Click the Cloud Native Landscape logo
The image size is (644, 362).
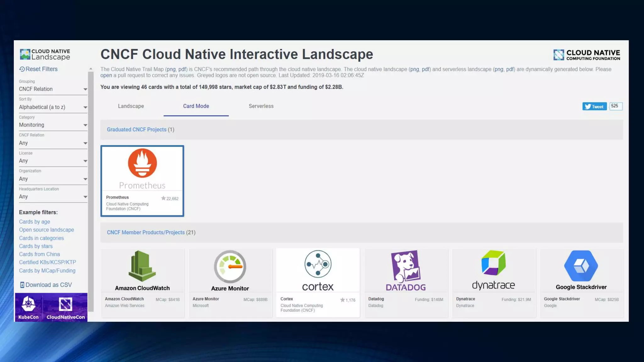(45, 54)
